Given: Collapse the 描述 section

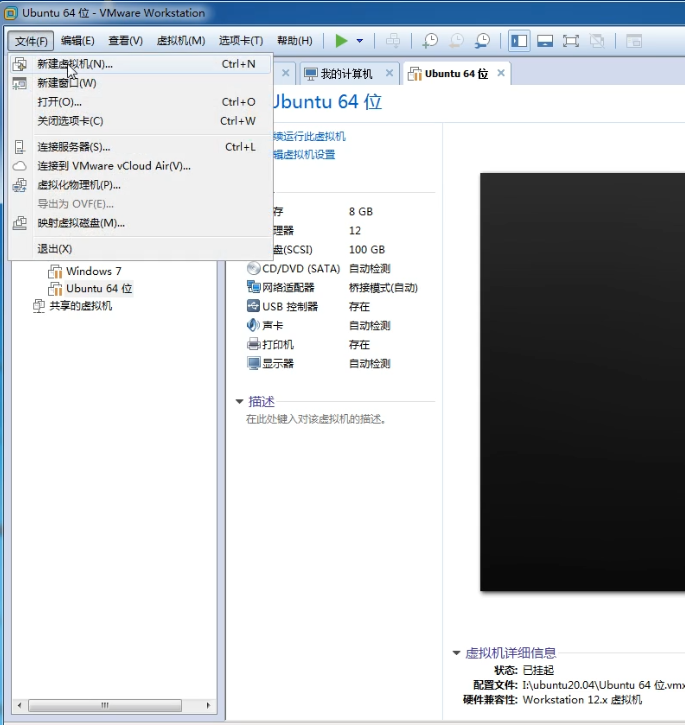Looking at the screenshot, I should [x=239, y=401].
